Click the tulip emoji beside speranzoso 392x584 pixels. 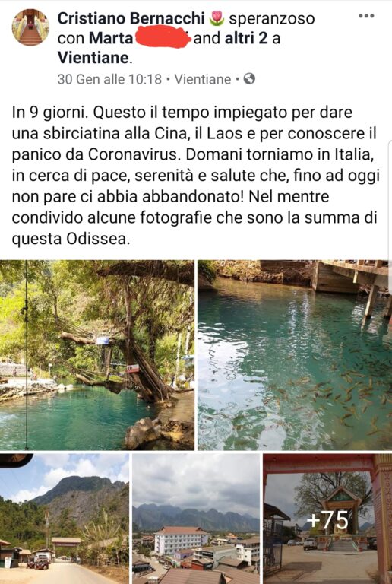click(x=217, y=18)
